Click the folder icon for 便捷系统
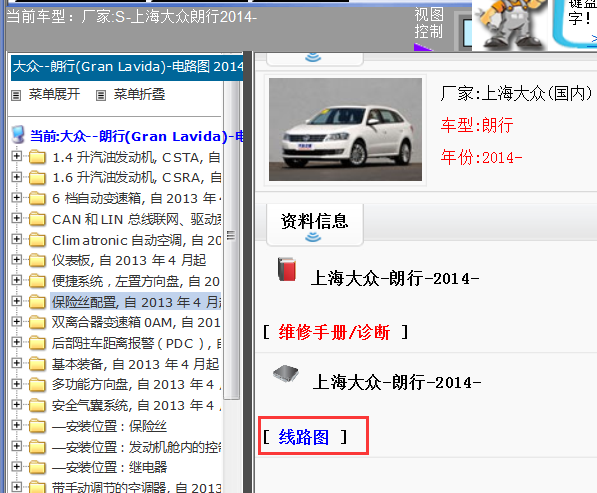 click(x=37, y=281)
